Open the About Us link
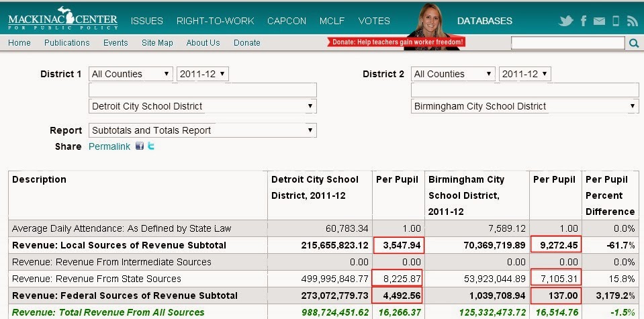The image size is (644, 319). 203,43
